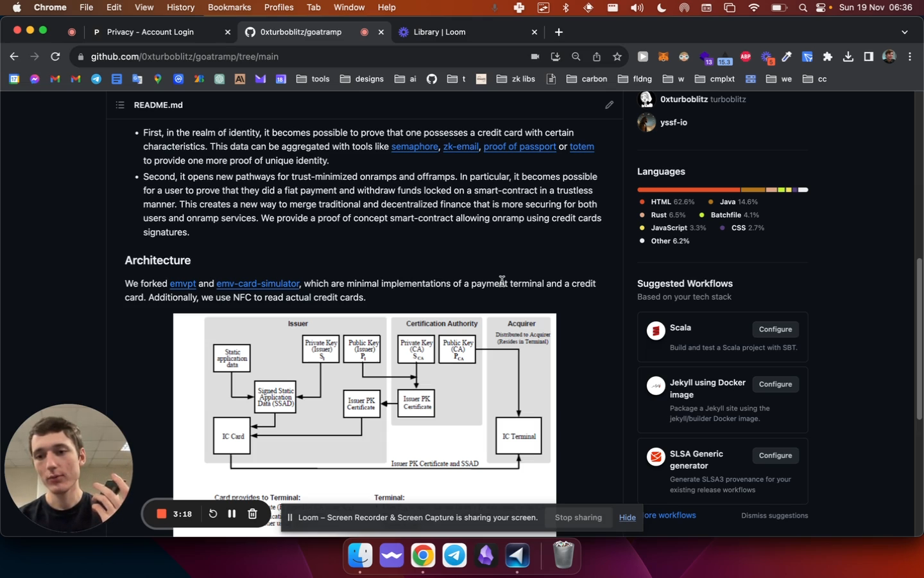Configure the SLSA Generic generator workflow
This screenshot has height=578, width=924.
775,455
